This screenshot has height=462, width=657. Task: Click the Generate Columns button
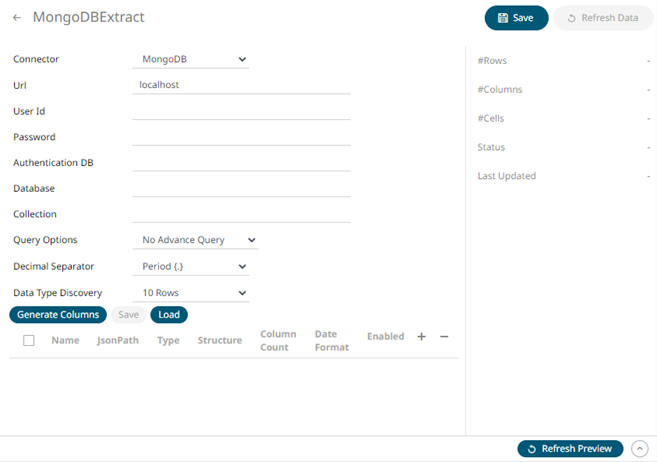pos(58,315)
